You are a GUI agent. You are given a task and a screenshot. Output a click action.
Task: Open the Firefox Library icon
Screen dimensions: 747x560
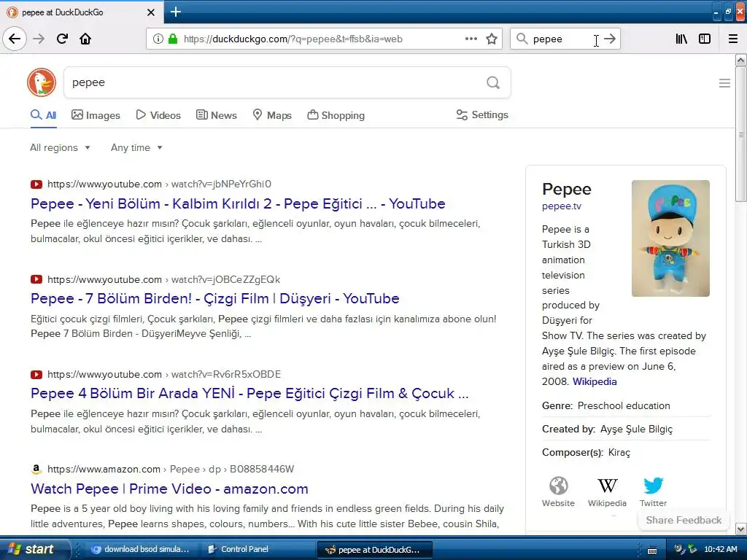[x=681, y=39]
